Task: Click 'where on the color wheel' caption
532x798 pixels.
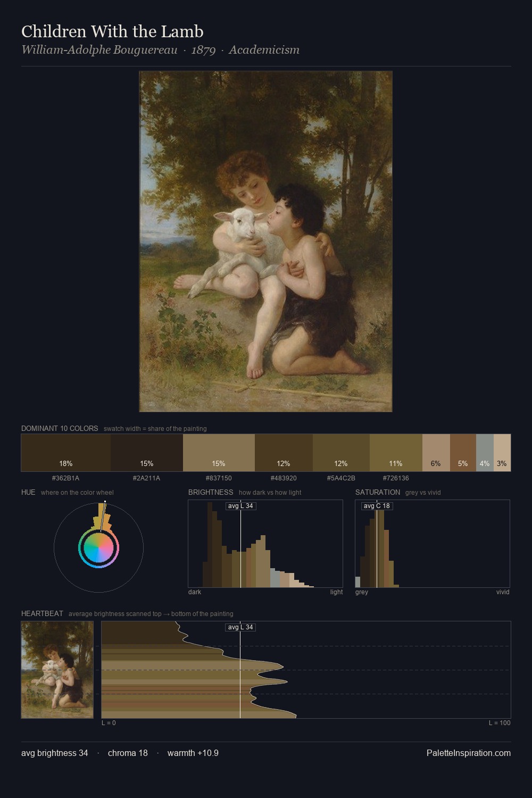Action: pos(77,493)
